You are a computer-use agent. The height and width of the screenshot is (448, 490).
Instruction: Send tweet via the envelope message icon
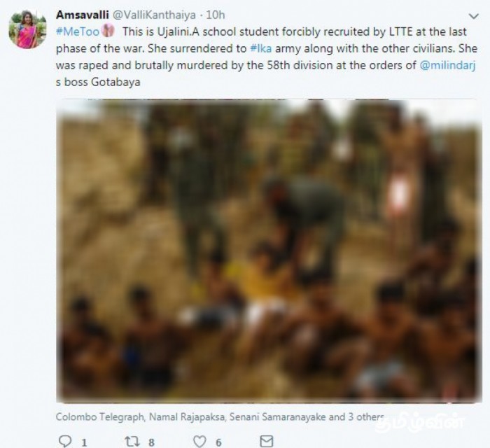coord(266,440)
